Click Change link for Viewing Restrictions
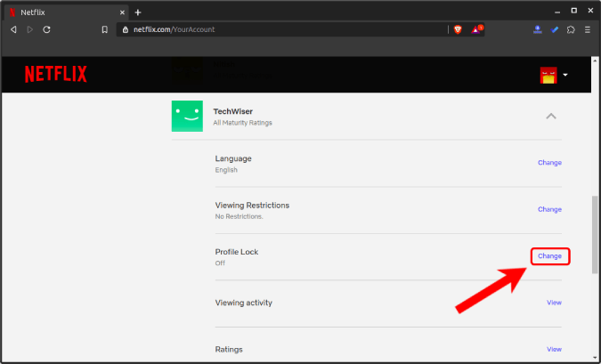Viewport: 601px width, 364px height. click(x=549, y=209)
